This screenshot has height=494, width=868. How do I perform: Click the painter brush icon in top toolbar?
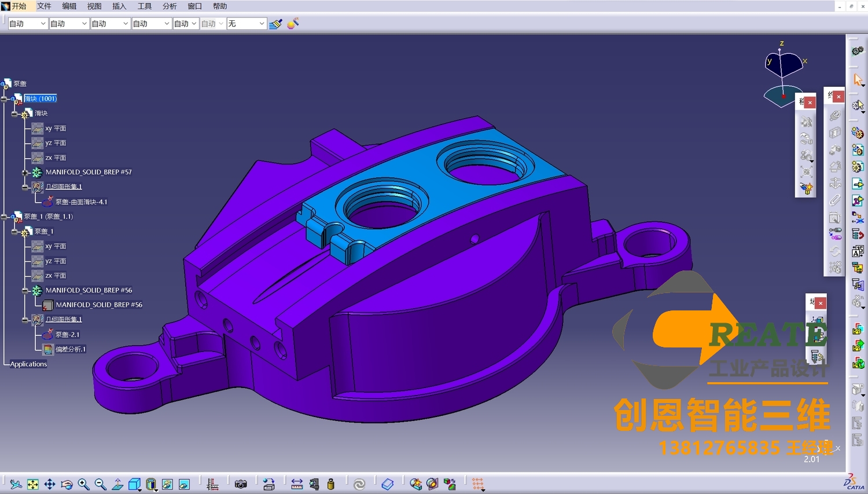pos(275,24)
